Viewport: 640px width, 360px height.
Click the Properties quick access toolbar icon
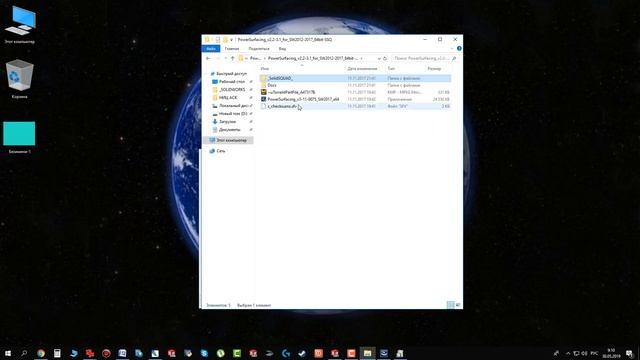218,40
